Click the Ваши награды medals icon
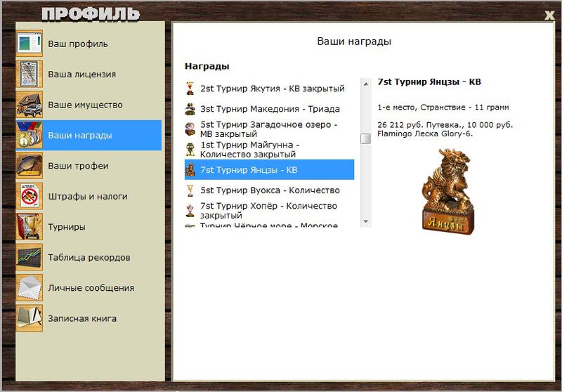 click(29, 135)
